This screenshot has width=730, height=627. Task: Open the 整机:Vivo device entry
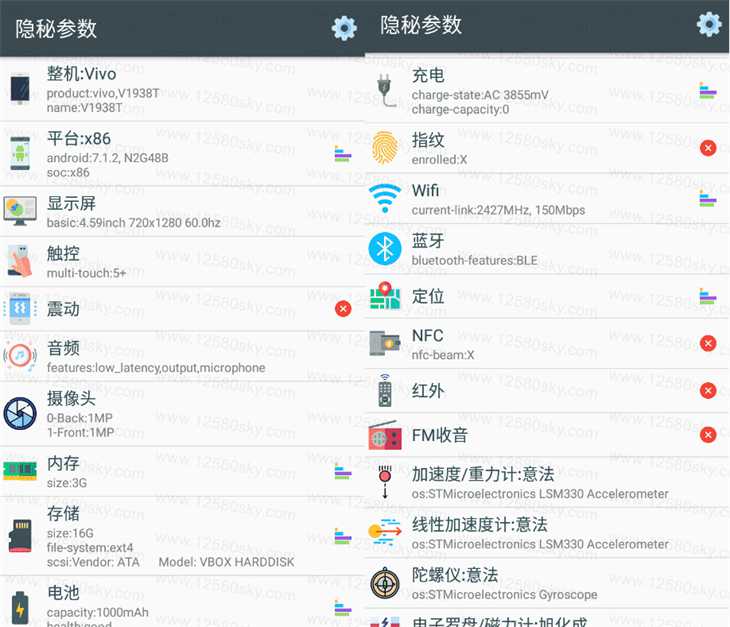click(182, 89)
